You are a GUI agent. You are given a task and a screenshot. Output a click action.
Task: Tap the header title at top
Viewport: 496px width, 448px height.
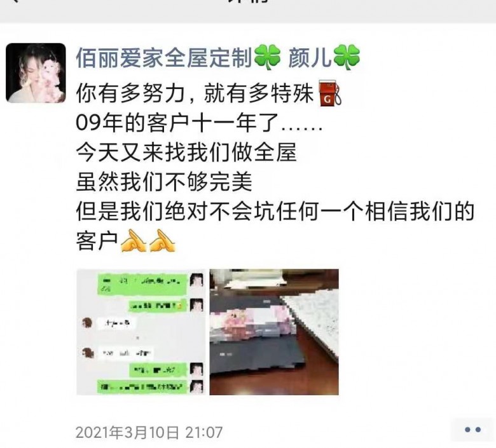(x=248, y=1)
